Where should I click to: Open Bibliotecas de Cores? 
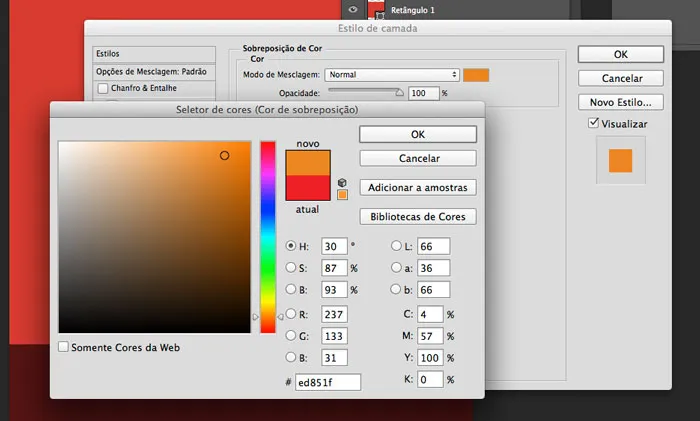click(x=418, y=217)
